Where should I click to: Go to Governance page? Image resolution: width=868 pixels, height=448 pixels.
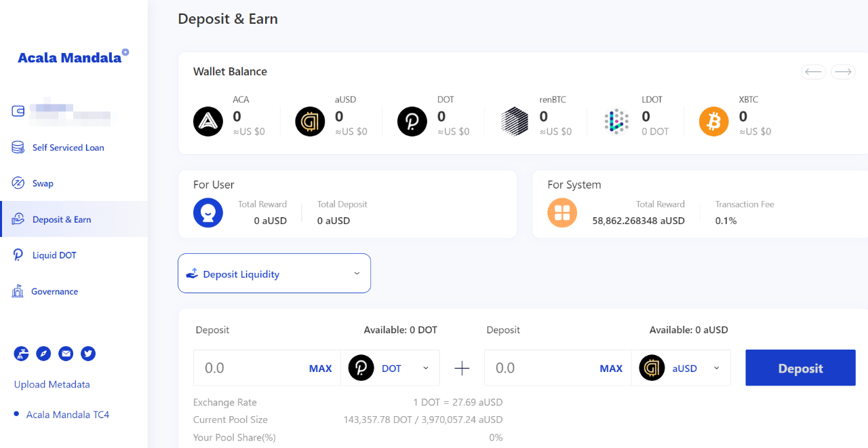pos(54,291)
